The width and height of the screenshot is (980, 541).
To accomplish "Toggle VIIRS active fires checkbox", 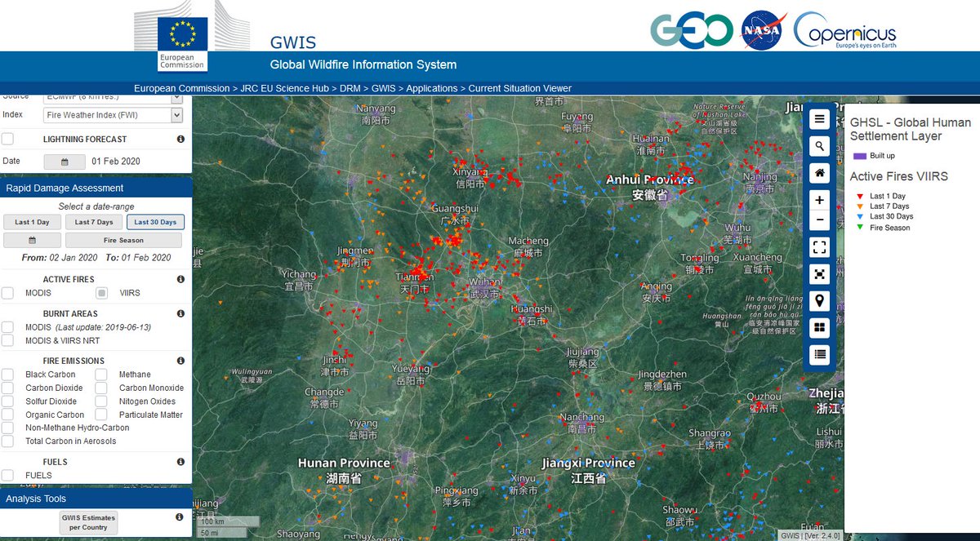I will click(x=101, y=293).
